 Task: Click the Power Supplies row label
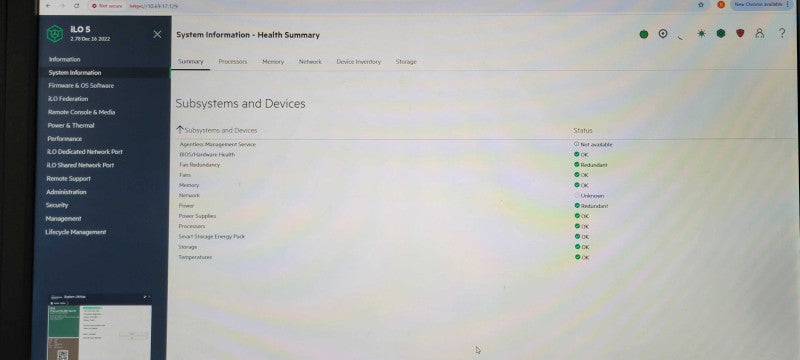[197, 216]
